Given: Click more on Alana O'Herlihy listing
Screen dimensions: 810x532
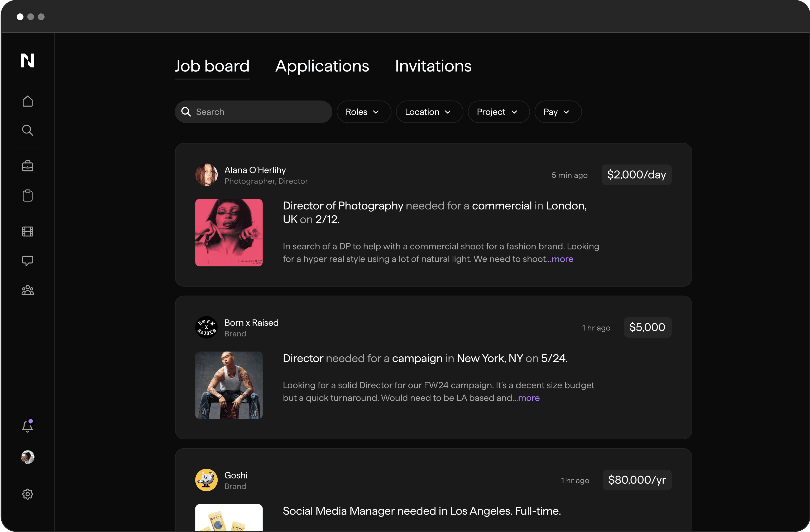Looking at the screenshot, I should pos(562,259).
